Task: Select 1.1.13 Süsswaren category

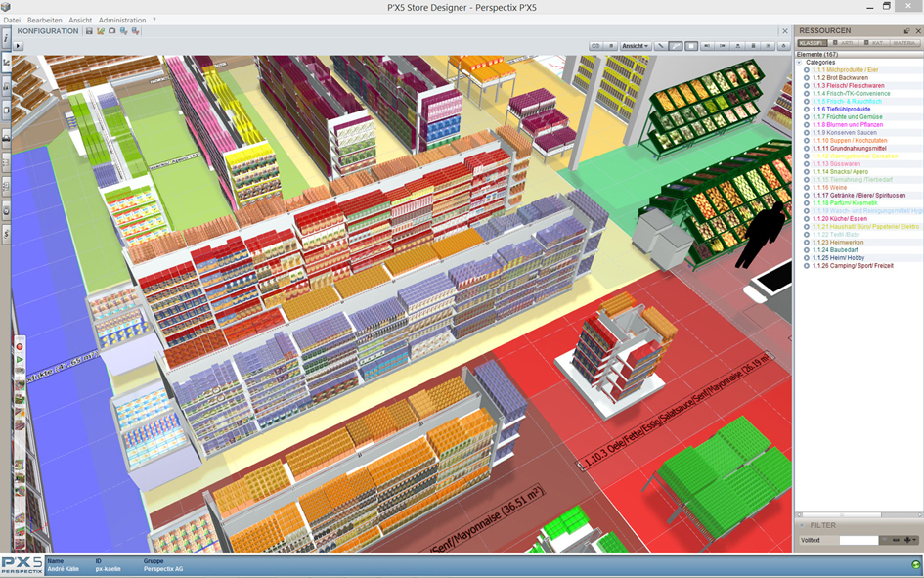Action: pos(836,163)
